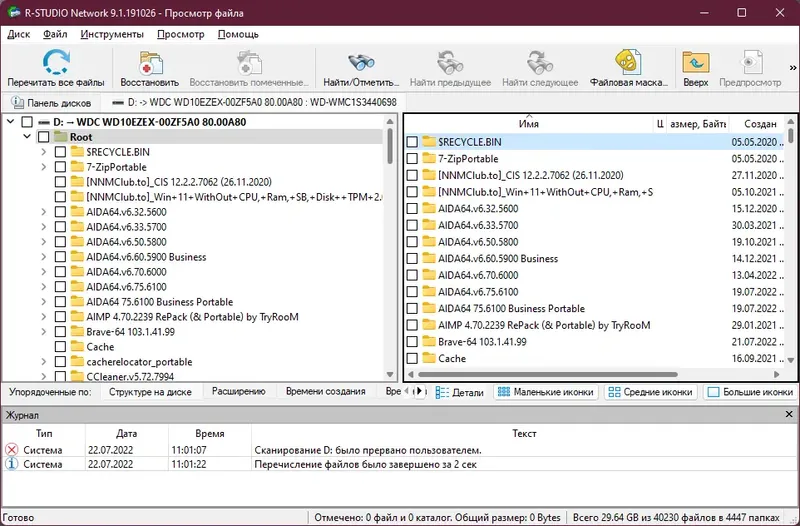Click the R-STUDIO app title icon
This screenshot has width=800, height=526.
point(12,12)
